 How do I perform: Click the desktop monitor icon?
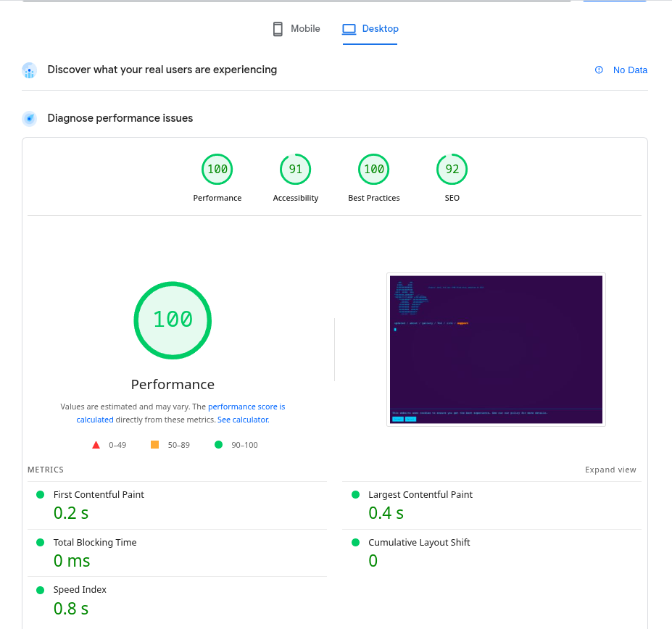tap(349, 29)
